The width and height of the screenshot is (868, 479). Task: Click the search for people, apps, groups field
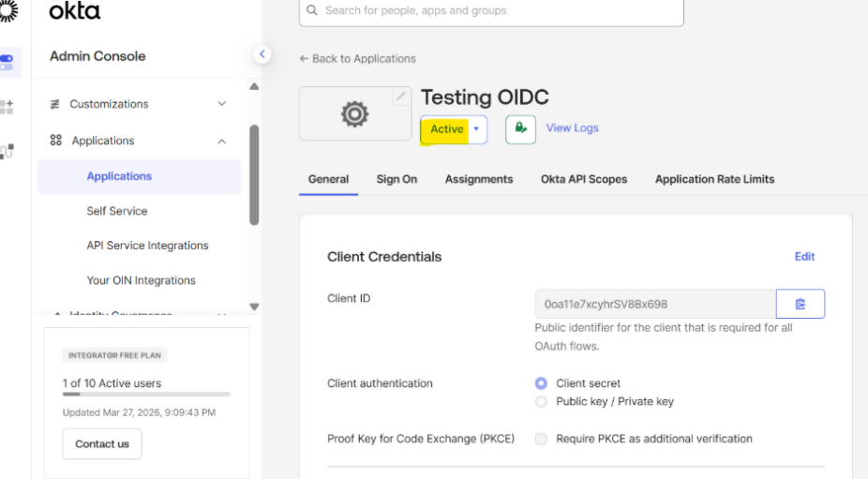tap(491, 11)
